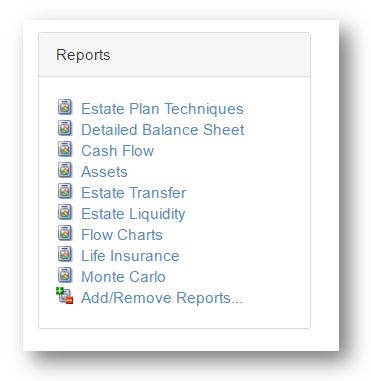The image size is (371, 381).
Task: Open the Flow Charts report
Action: 122,235
